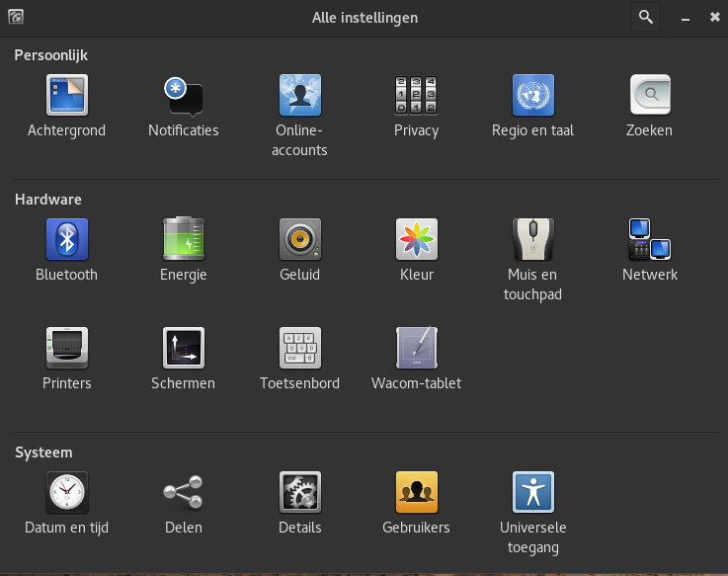Open Gebruikers users settings

pyautogui.click(x=417, y=504)
